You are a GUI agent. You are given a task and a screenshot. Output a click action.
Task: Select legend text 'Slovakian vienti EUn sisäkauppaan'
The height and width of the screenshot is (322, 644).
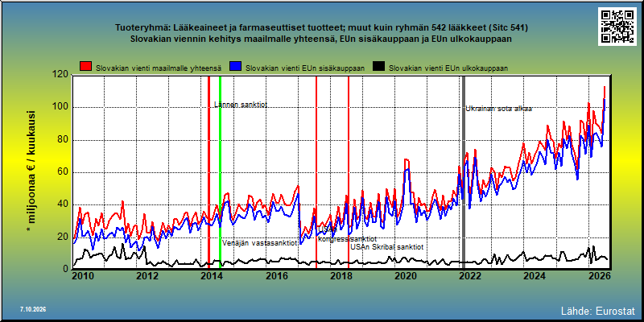point(305,68)
